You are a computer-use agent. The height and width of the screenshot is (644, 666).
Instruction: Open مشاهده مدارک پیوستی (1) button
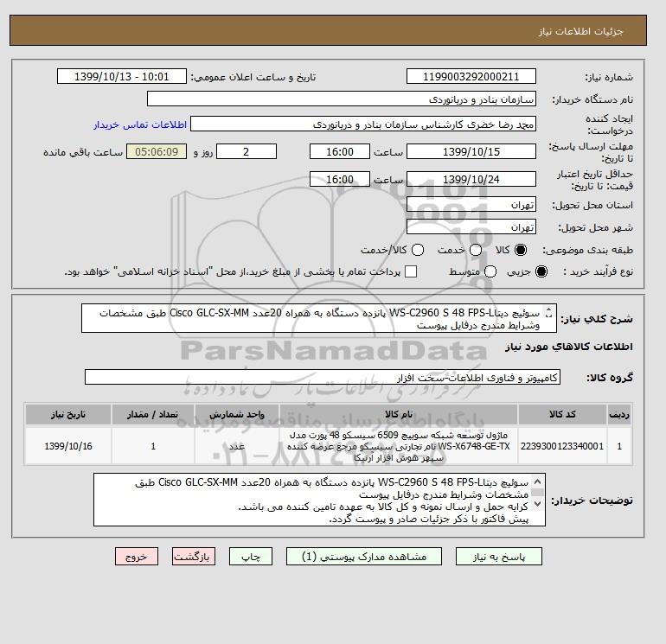(x=364, y=557)
